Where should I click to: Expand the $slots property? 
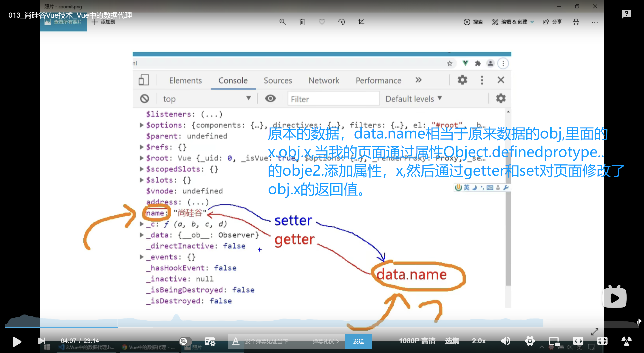[x=142, y=180]
